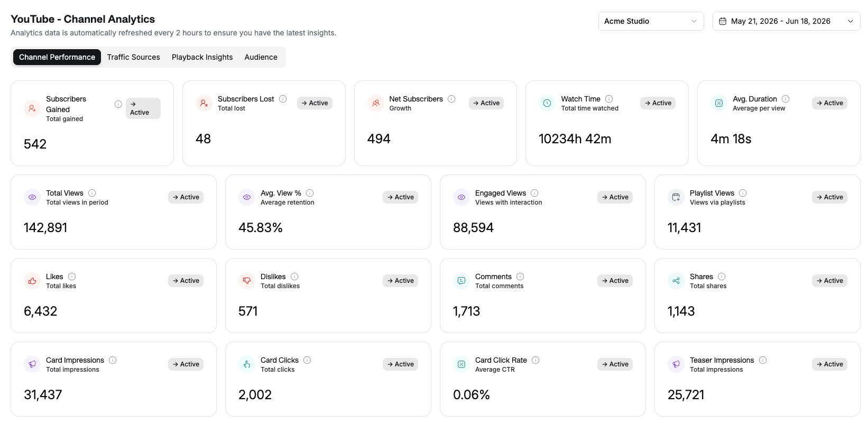Click the Card Clicks pointer icon
This screenshot has width=868, height=423.
click(247, 364)
